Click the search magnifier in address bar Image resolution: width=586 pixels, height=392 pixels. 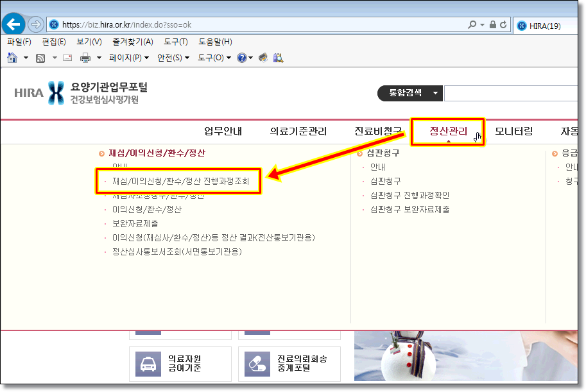(x=472, y=24)
